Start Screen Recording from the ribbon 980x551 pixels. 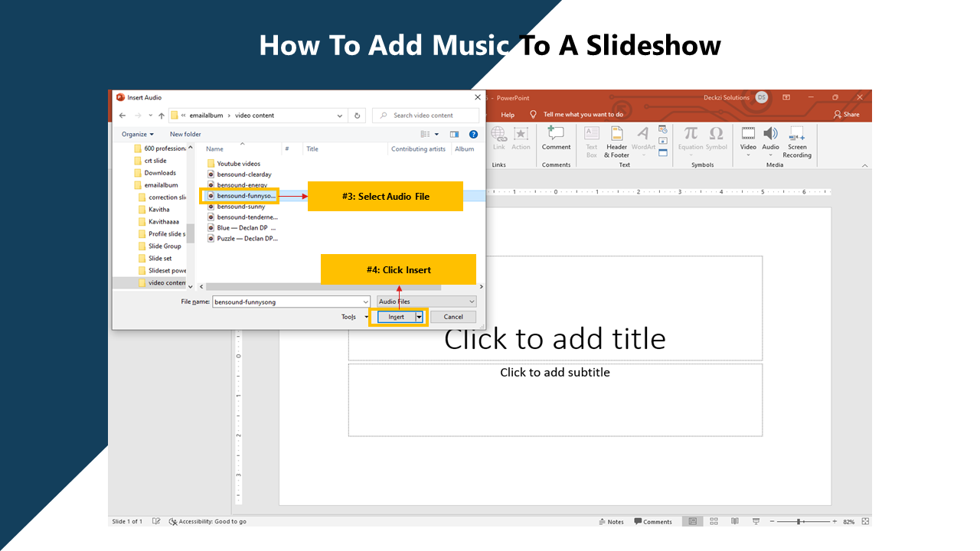point(797,142)
